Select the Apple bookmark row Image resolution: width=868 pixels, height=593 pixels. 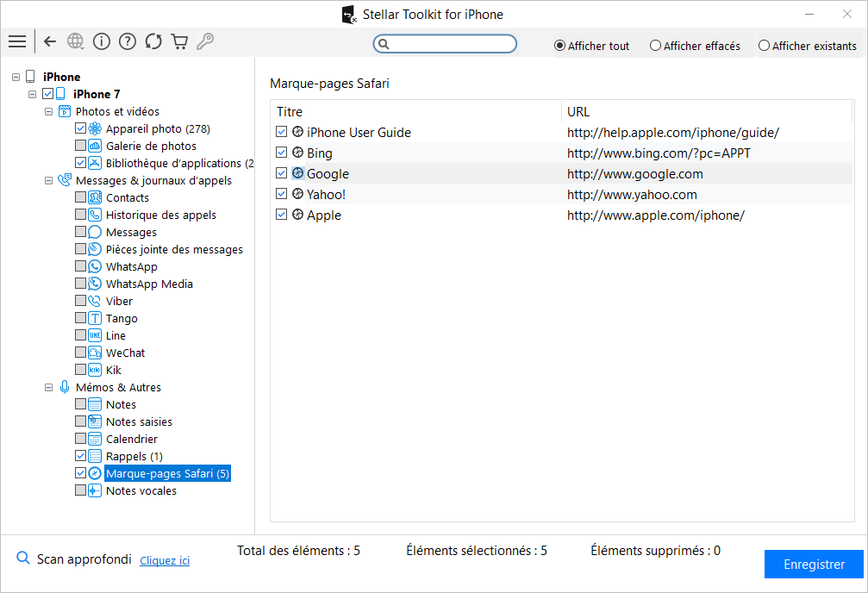(562, 215)
